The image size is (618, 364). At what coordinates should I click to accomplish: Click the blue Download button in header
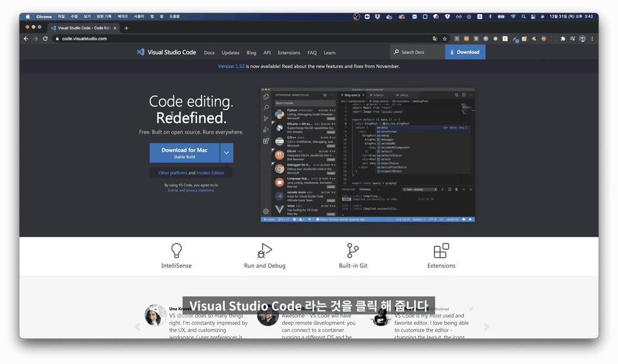(465, 52)
